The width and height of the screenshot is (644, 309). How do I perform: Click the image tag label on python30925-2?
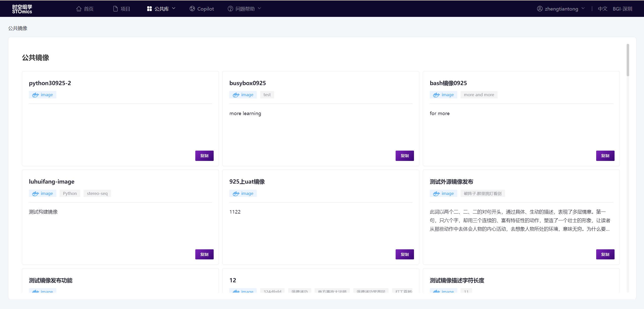click(47, 95)
